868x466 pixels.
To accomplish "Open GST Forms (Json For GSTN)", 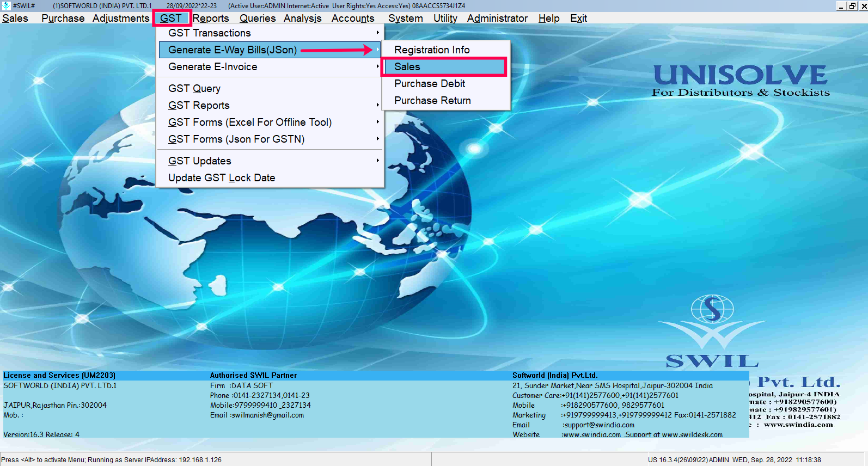I will [270, 139].
